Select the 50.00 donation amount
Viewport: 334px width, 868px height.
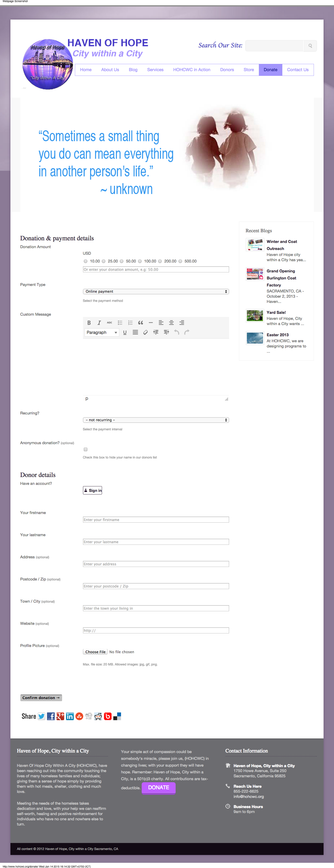coord(121,261)
